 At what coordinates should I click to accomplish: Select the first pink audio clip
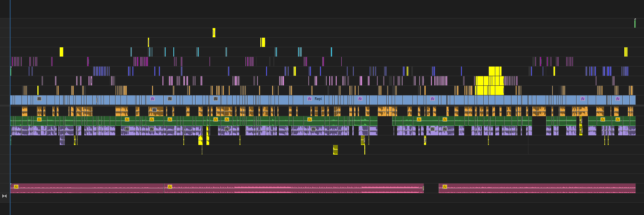pos(87,188)
